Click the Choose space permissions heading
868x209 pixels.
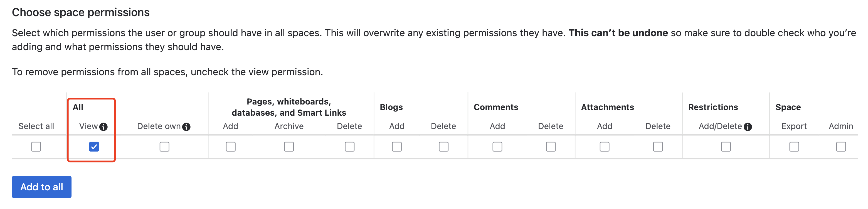(80, 13)
